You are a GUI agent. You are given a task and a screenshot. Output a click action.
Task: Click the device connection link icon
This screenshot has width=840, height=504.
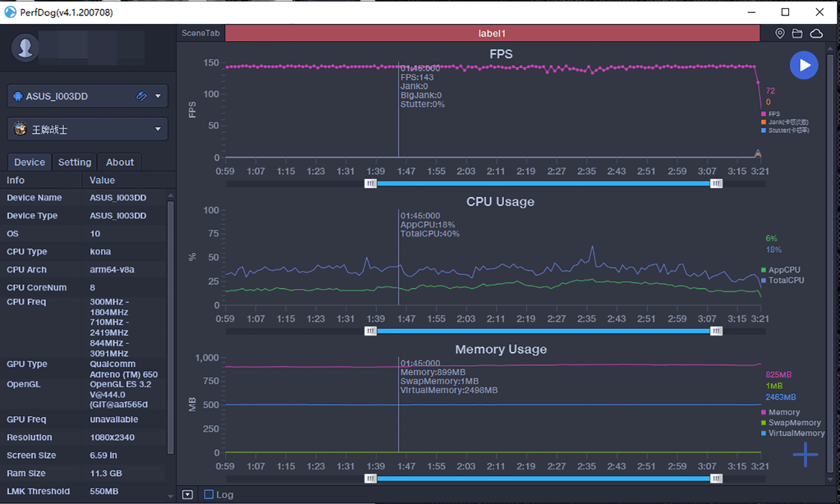coord(142,96)
